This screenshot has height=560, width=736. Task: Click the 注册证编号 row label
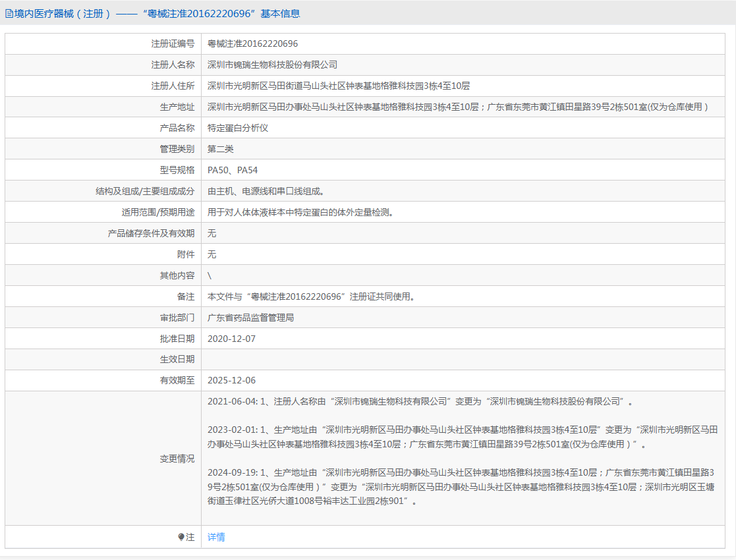pyautogui.click(x=173, y=43)
